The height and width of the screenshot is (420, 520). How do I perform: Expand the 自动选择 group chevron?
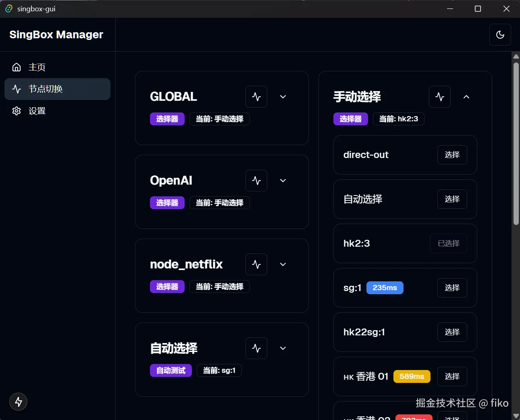(283, 348)
